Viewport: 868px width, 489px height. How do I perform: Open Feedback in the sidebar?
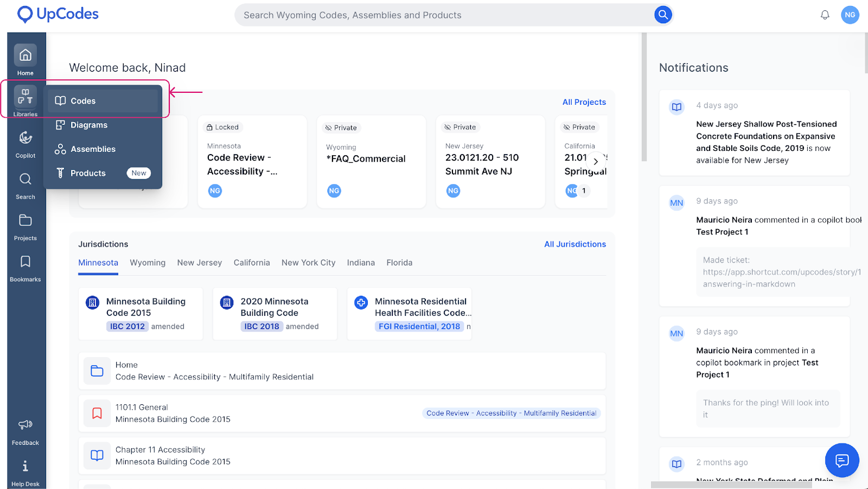[x=25, y=431]
